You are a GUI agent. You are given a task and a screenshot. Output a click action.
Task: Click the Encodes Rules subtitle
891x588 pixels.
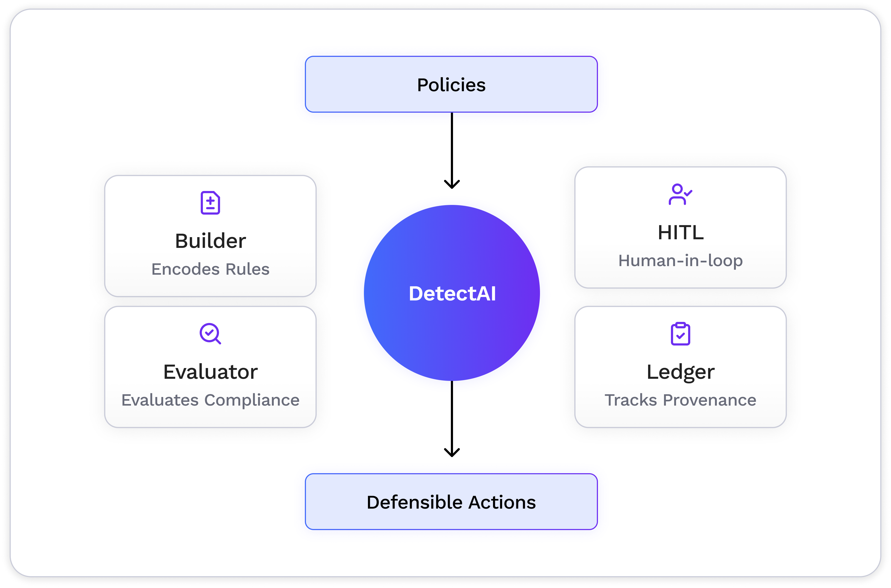(210, 269)
